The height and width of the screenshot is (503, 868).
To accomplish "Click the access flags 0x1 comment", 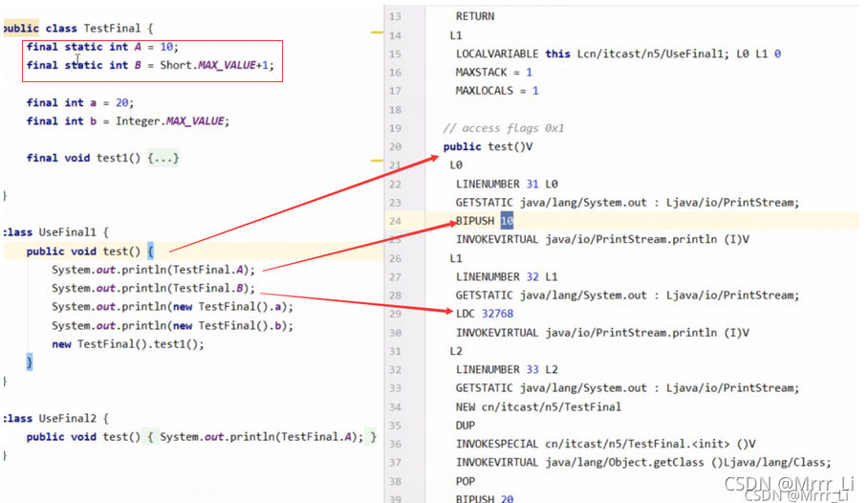I will [x=504, y=128].
